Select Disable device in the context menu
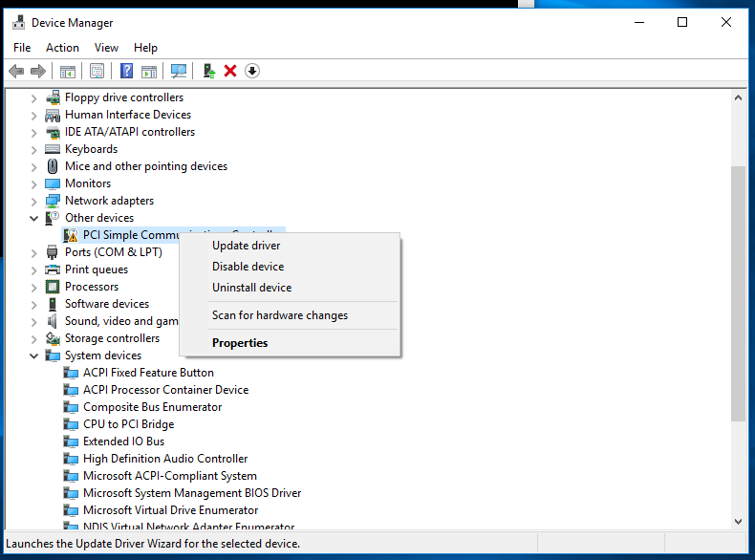Viewport: 755px width, 560px height. coord(248,267)
